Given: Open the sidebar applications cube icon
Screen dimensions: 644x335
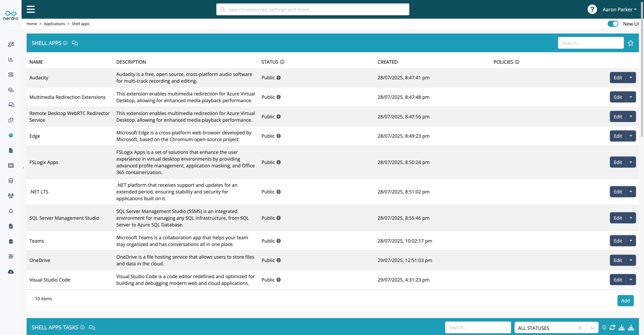Looking at the screenshot, I should pos(11,135).
